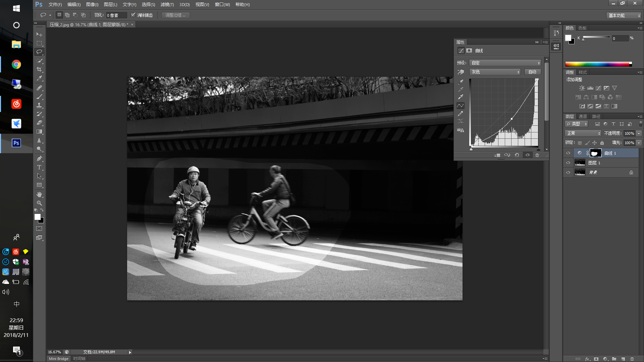This screenshot has width=644, height=362.
Task: Toggle clip adjustment to layer below
Action: coord(497,155)
